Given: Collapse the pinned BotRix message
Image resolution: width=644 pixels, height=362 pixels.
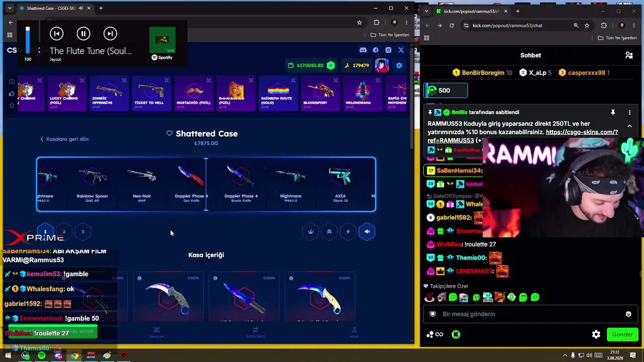Looking at the screenshot, I should (629, 126).
